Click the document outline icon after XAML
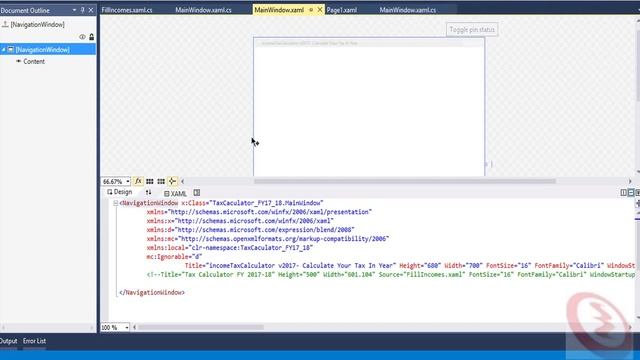The height and width of the screenshot is (360, 640). click(x=197, y=193)
